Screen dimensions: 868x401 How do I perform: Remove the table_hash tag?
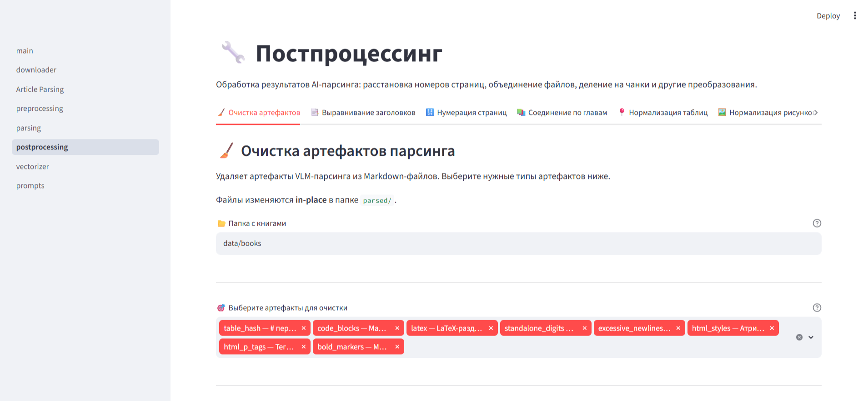click(304, 328)
